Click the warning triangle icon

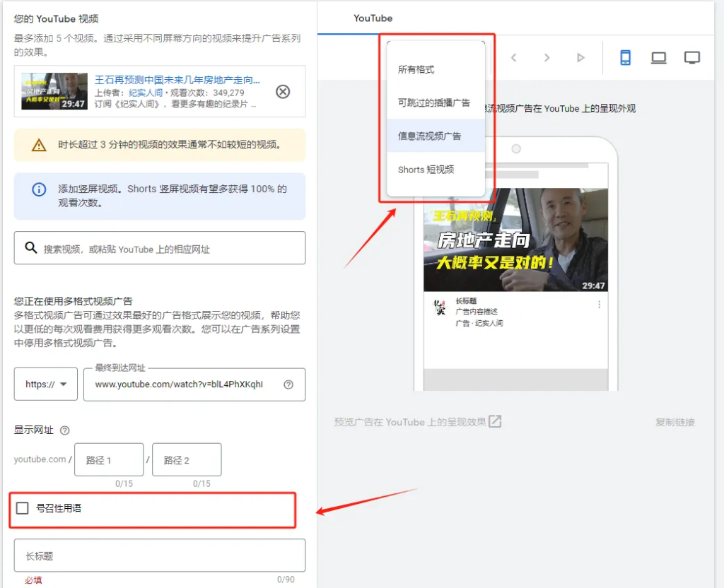pos(39,145)
